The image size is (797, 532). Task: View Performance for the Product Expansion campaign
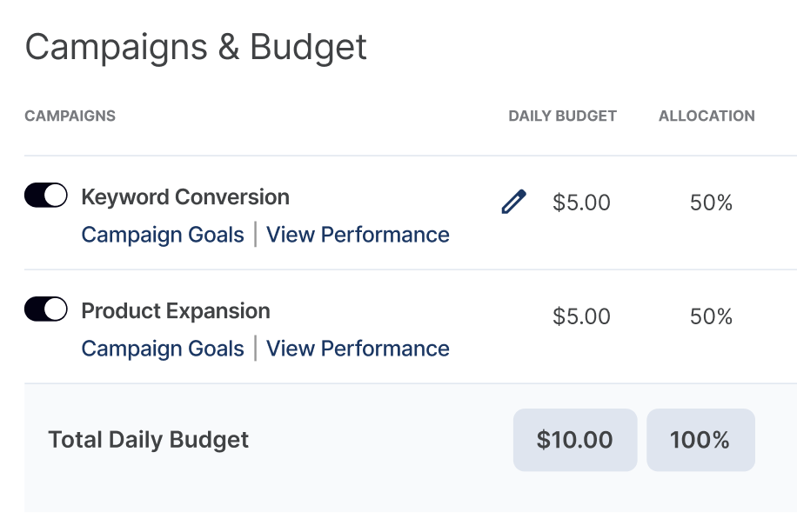358,348
